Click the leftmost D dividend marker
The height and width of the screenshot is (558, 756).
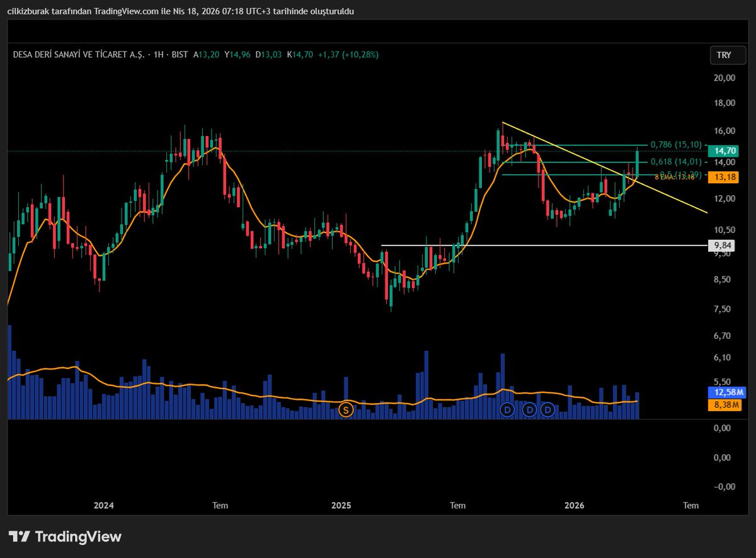[x=507, y=410]
